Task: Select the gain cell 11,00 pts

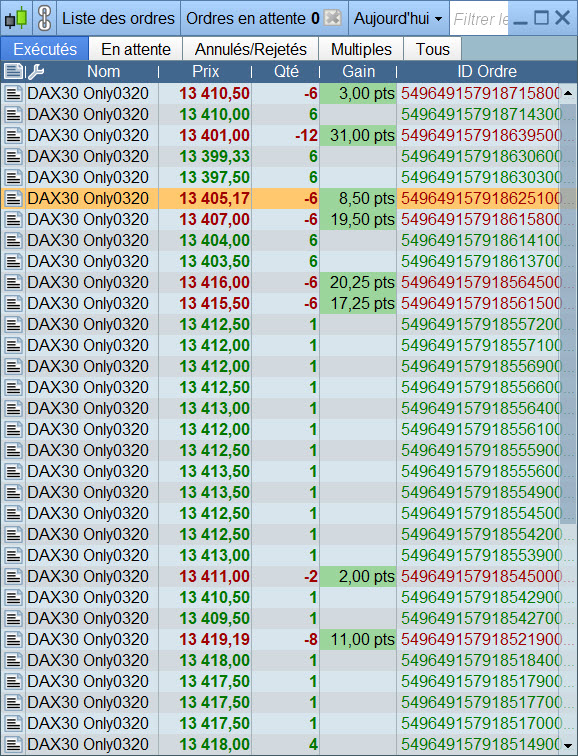Action: point(358,639)
